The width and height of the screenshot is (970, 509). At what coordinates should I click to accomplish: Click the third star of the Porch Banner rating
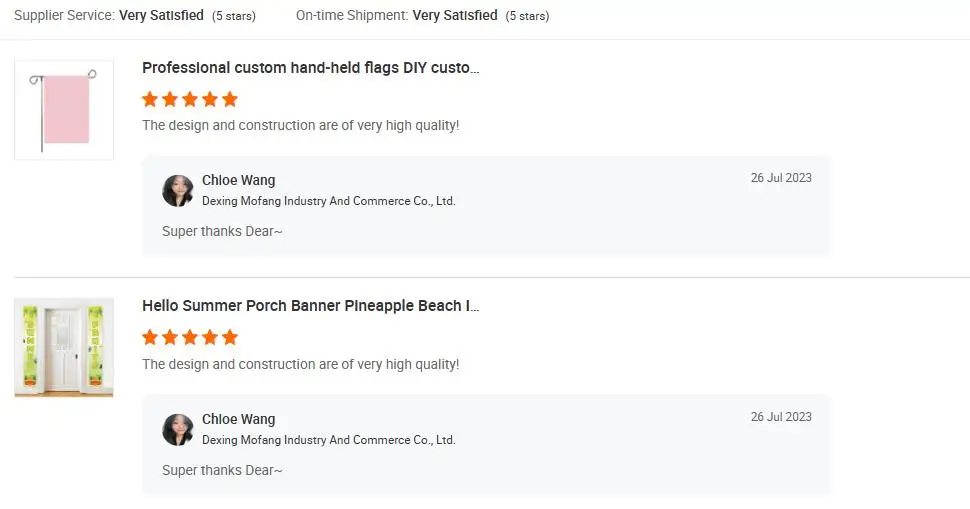(190, 337)
